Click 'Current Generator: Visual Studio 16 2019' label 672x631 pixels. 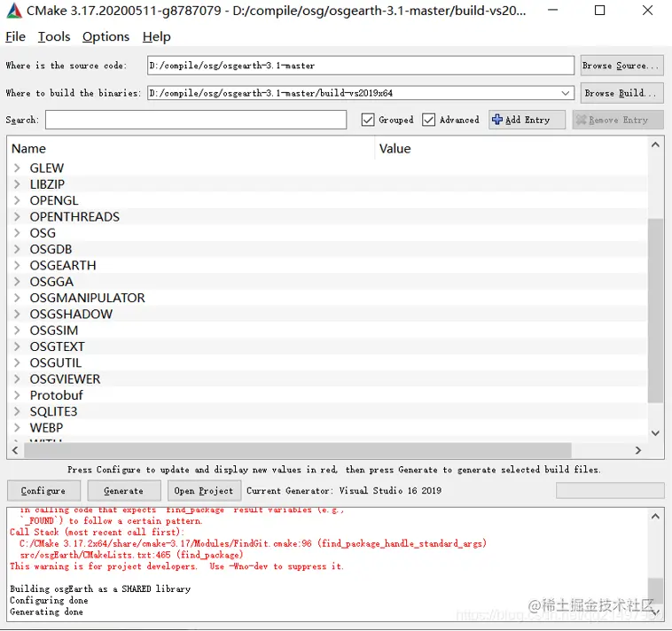pos(344,491)
